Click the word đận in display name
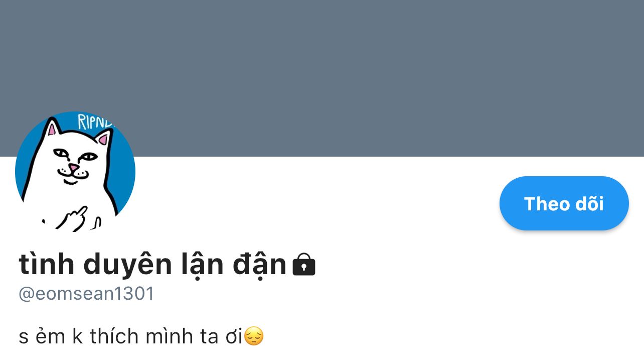Image resolution: width=644 pixels, height=364 pixels. pos(259,265)
